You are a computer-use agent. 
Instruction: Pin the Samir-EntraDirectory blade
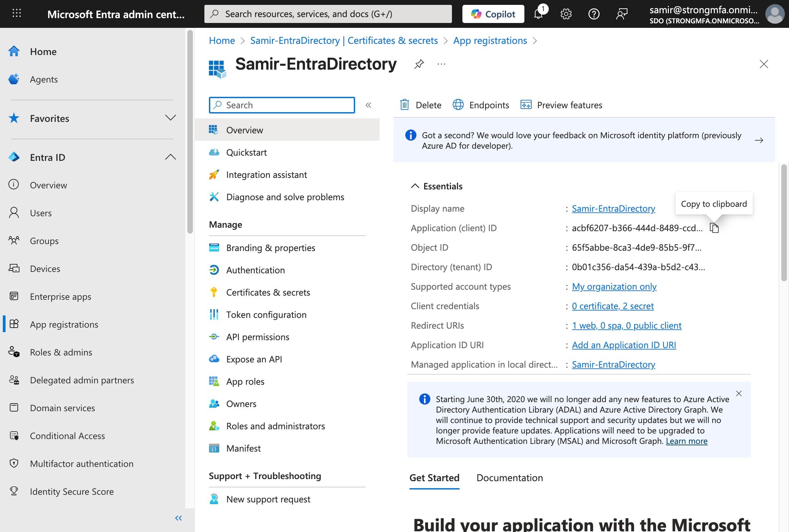[x=419, y=64]
